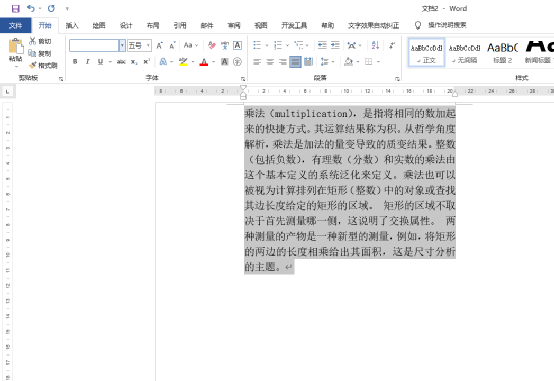The image size is (554, 381).
Task: Align text left
Action: point(257,62)
